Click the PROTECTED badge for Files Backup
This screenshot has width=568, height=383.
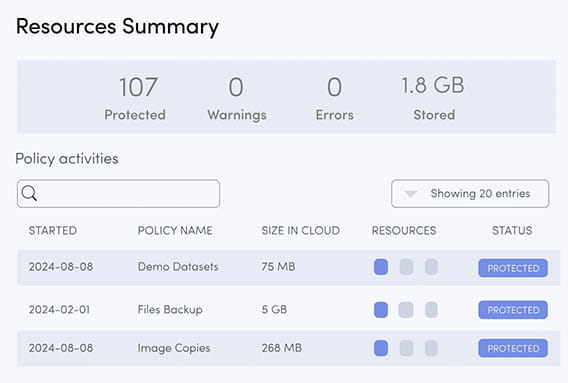click(513, 310)
